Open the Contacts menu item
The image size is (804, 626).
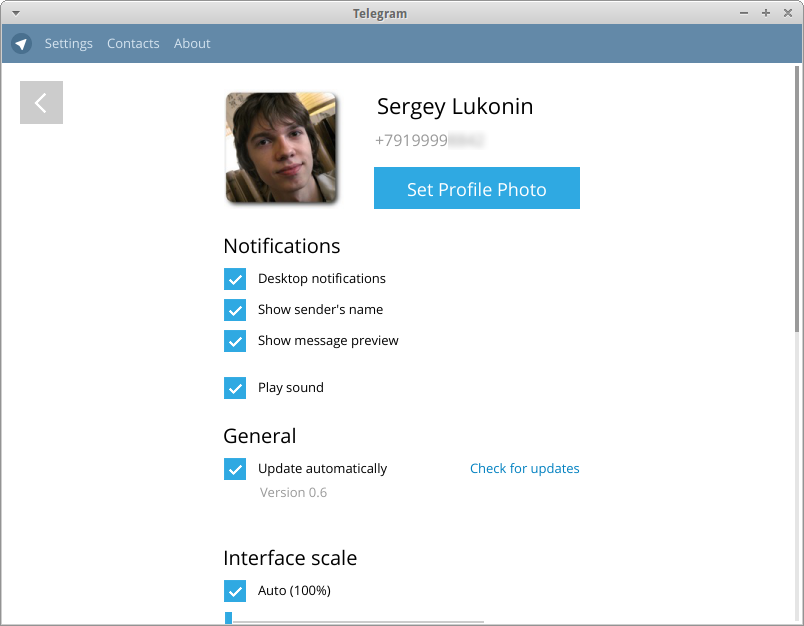pyautogui.click(x=133, y=44)
